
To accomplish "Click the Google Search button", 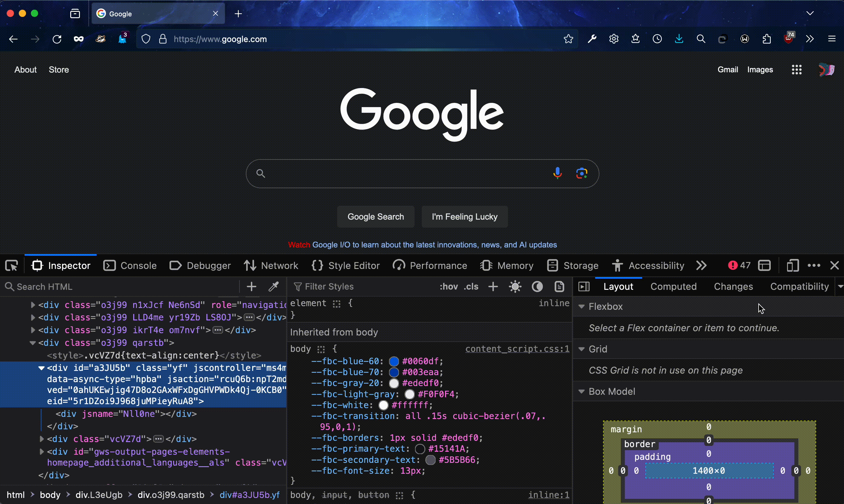I will [x=376, y=217].
